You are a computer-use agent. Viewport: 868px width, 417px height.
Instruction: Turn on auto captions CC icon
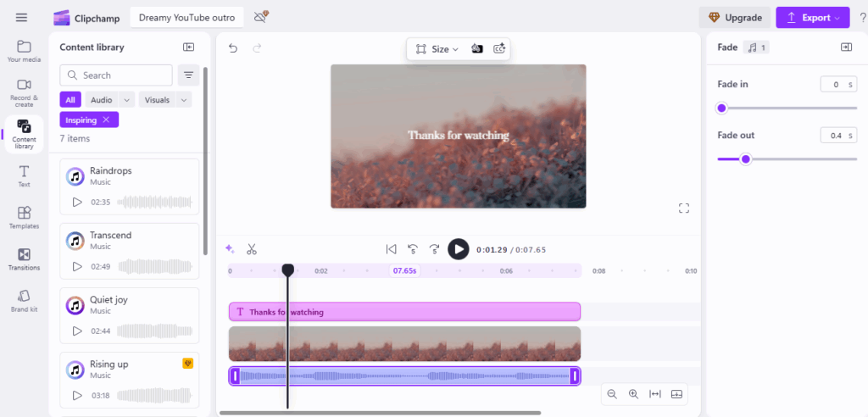(499, 48)
